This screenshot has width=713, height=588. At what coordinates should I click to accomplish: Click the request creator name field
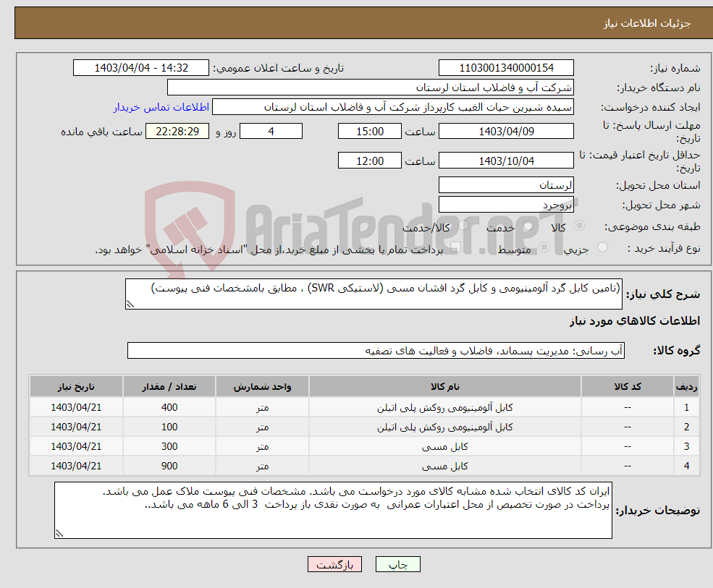point(393,107)
